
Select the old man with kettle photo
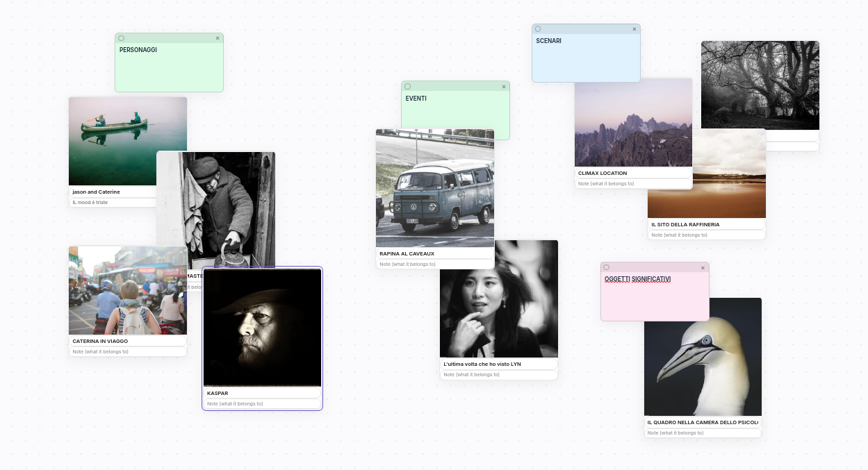(216, 210)
